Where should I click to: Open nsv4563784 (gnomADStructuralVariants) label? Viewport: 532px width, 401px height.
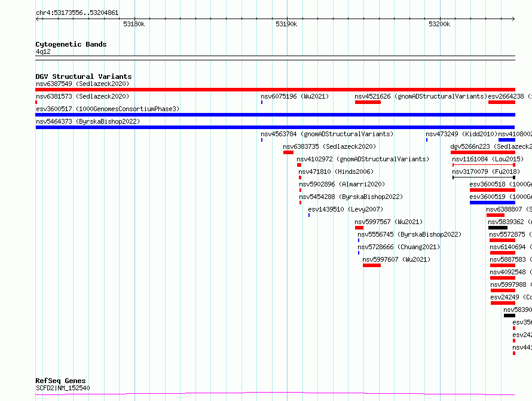327,134
